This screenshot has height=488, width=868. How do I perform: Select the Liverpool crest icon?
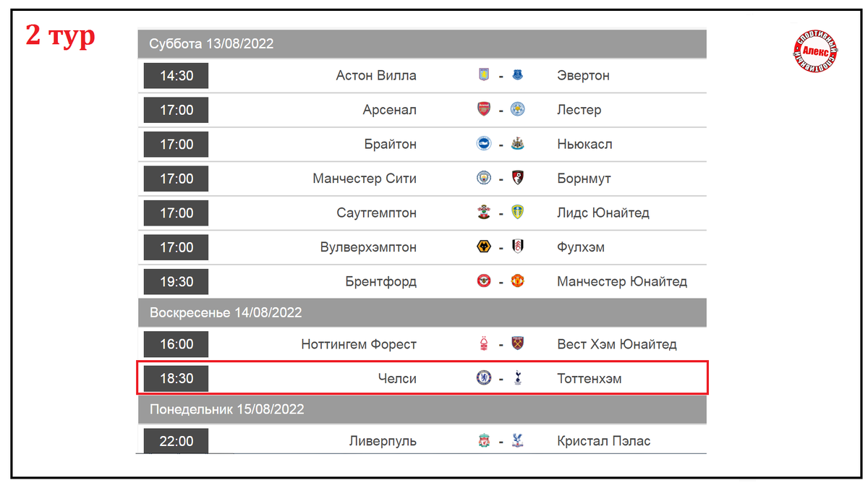point(484,440)
